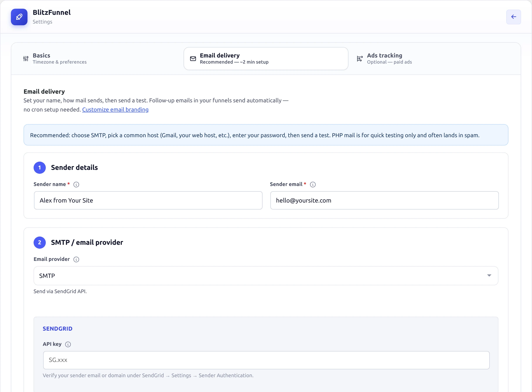The width and height of the screenshot is (532, 392).
Task: Click the Sender name input field
Action: (x=148, y=200)
